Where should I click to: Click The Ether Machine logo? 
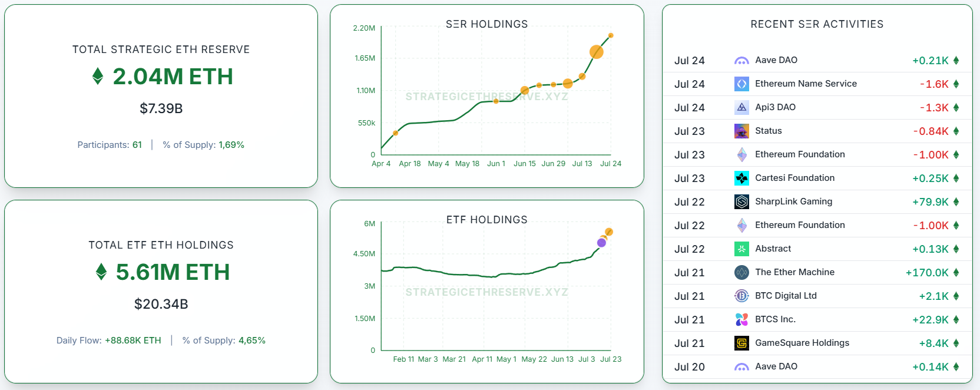point(741,272)
